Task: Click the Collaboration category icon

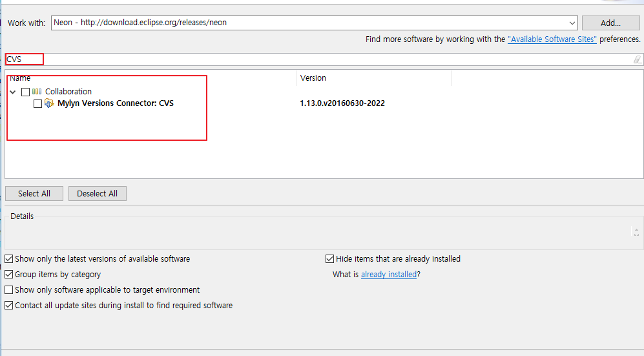Action: [x=37, y=92]
